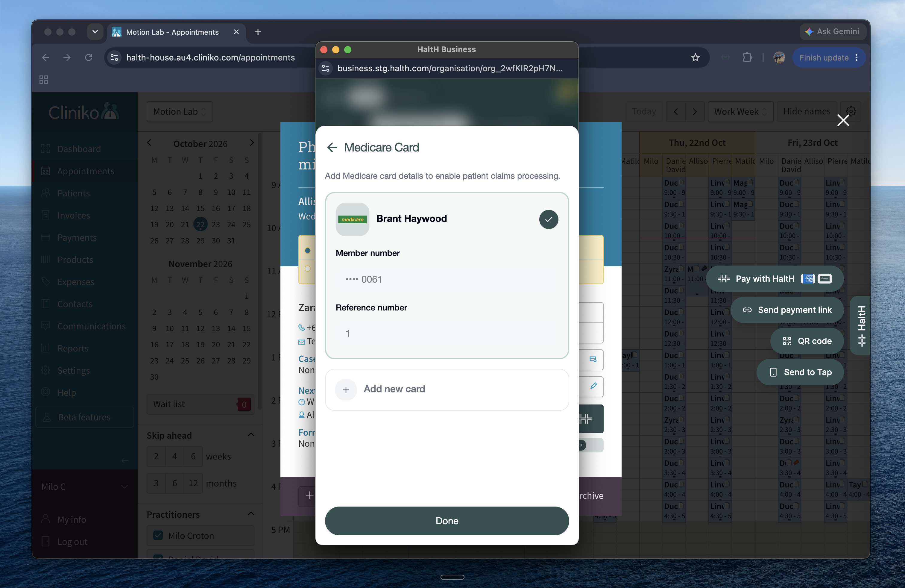Bookmark page with the star icon
The image size is (905, 588).
coord(695,57)
